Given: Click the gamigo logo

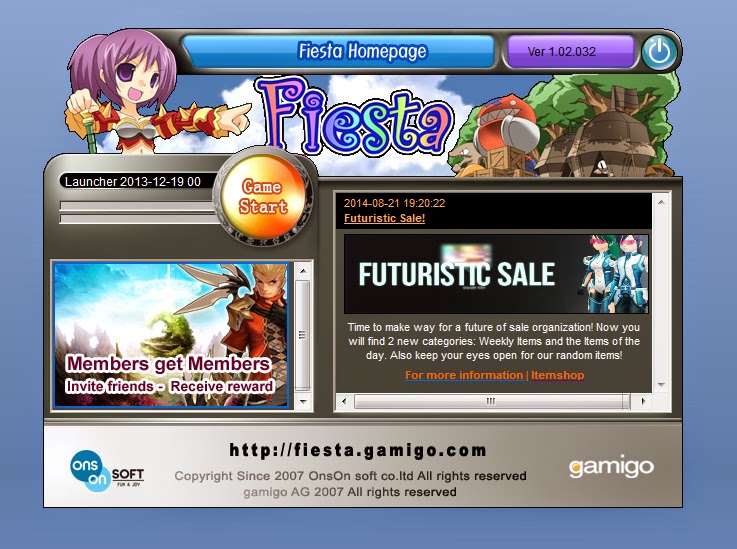Looking at the screenshot, I should click(x=611, y=467).
